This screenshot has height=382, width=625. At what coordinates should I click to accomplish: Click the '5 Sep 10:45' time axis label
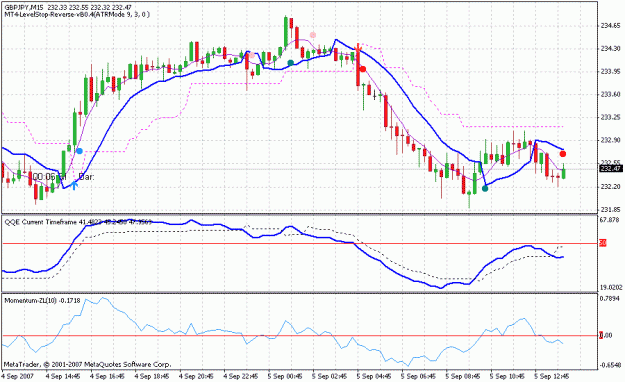508,376
